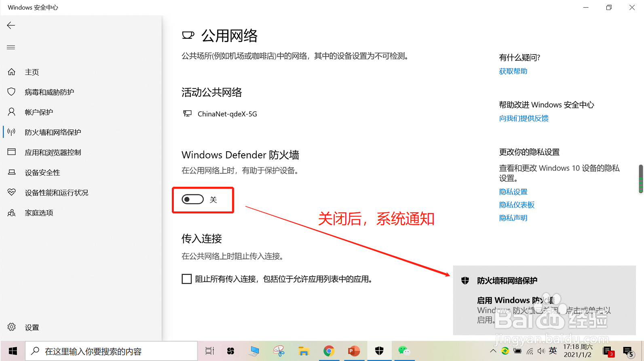The image size is (644, 361).
Task: Click the home icon beside 主页
Action: [11, 72]
